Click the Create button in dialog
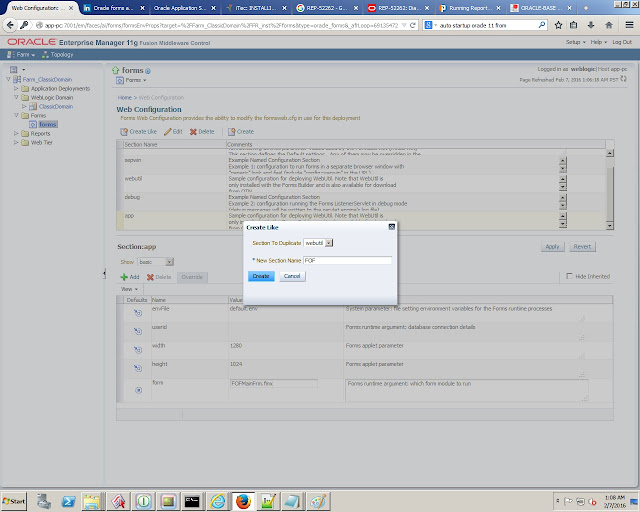640x512 pixels. 261,276
